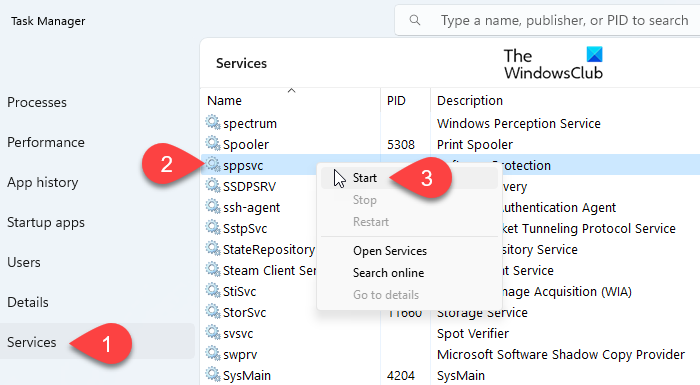Sort services by the Name column
The width and height of the screenshot is (700, 385).
(290, 100)
